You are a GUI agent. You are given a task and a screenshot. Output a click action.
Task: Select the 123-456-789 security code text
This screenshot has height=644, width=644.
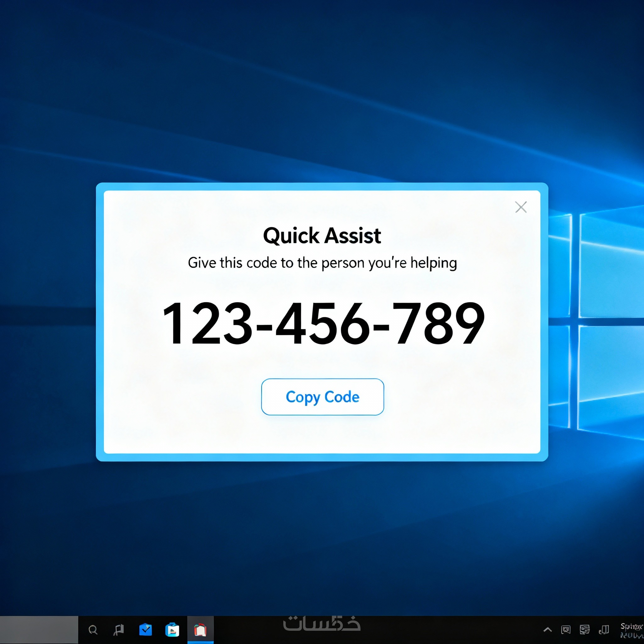[323, 323]
